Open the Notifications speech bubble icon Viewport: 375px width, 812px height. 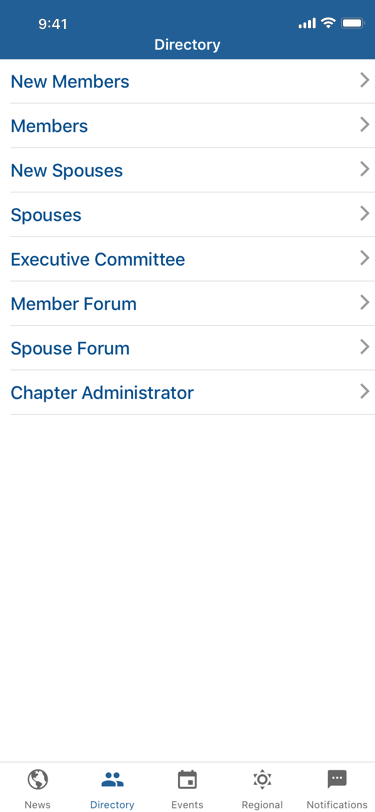337,779
